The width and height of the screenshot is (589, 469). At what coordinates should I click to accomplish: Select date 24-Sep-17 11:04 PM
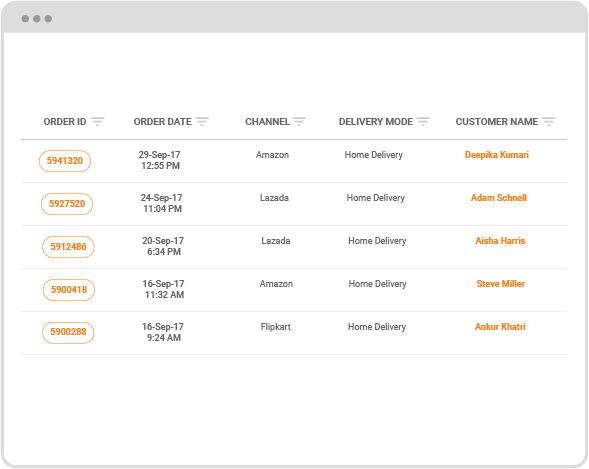(x=162, y=203)
